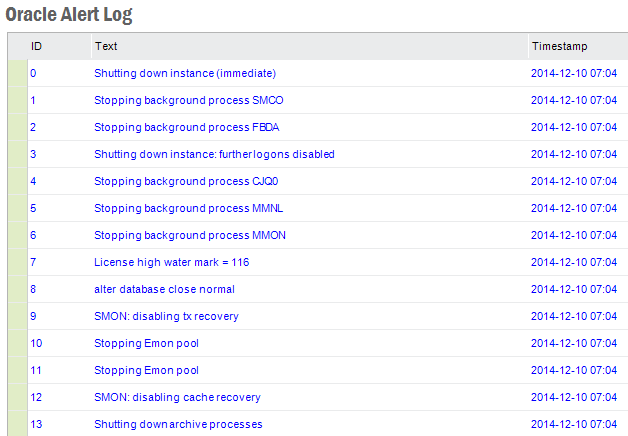Select 'Stopping background process FBDA' text
This screenshot has width=628, height=436.
coord(186,127)
